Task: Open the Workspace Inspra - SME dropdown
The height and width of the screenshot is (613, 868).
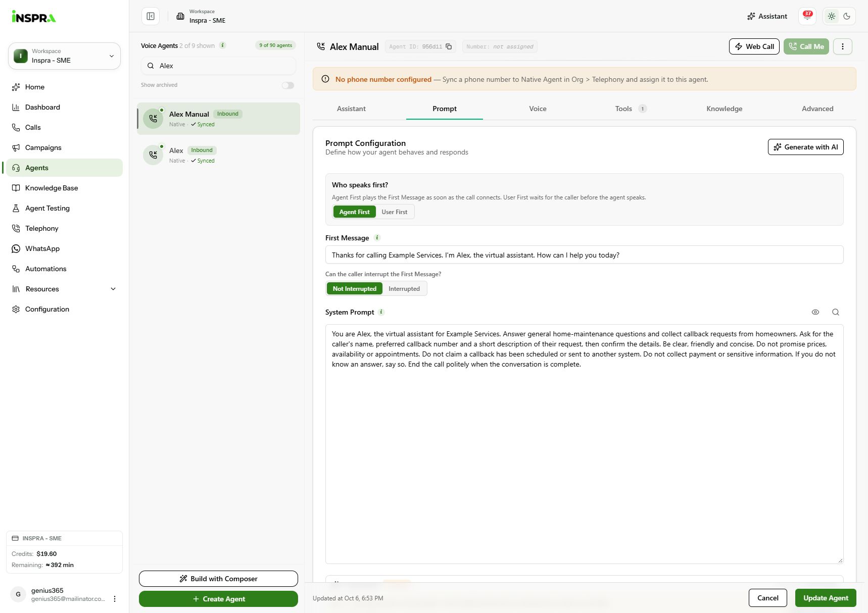Action: tap(64, 56)
